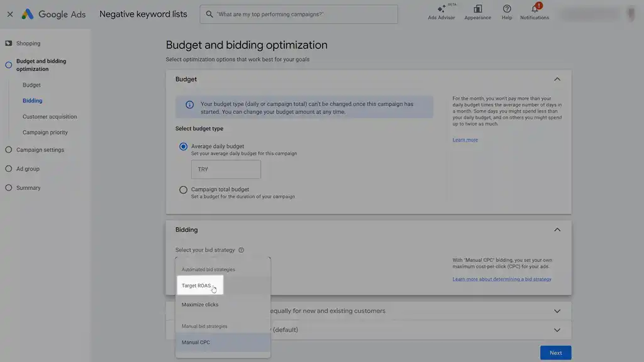Viewport: 644px width, 362px height.
Task: Collapse the Budget section
Action: click(x=557, y=79)
